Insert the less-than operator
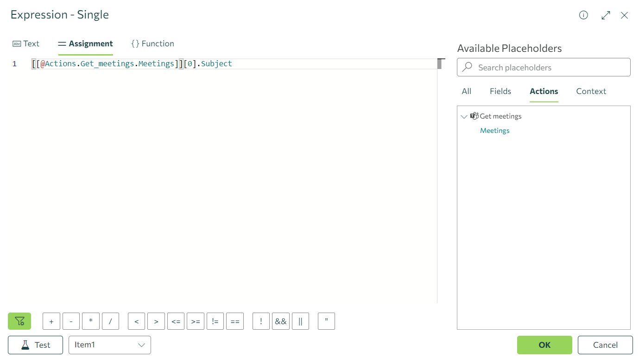This screenshot has height=364, width=639. (137, 321)
